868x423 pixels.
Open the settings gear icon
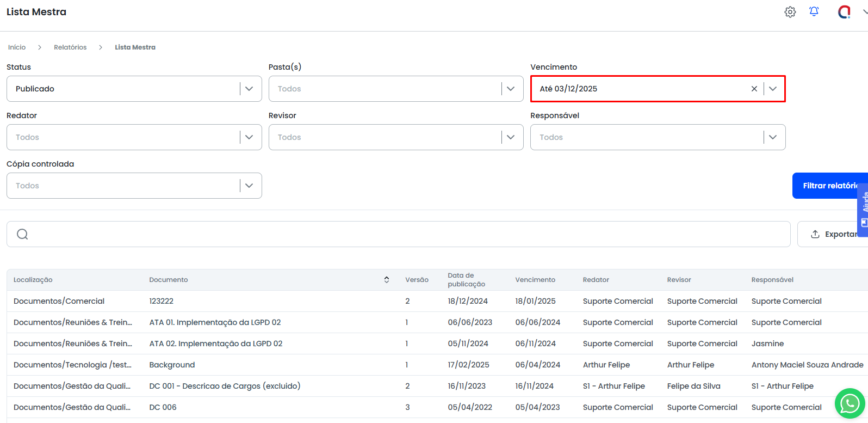[790, 12]
